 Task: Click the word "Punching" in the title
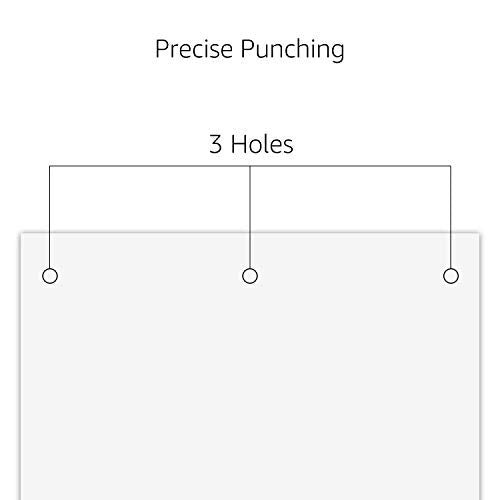(x=293, y=50)
